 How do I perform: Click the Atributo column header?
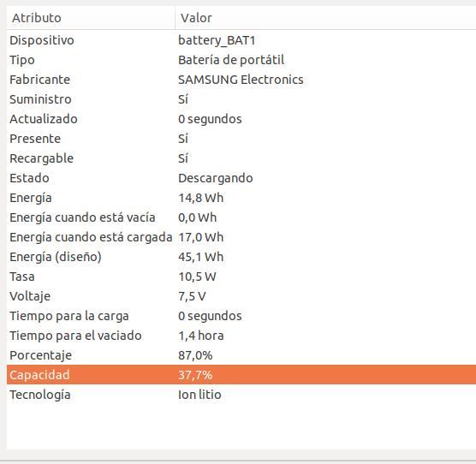coord(91,18)
